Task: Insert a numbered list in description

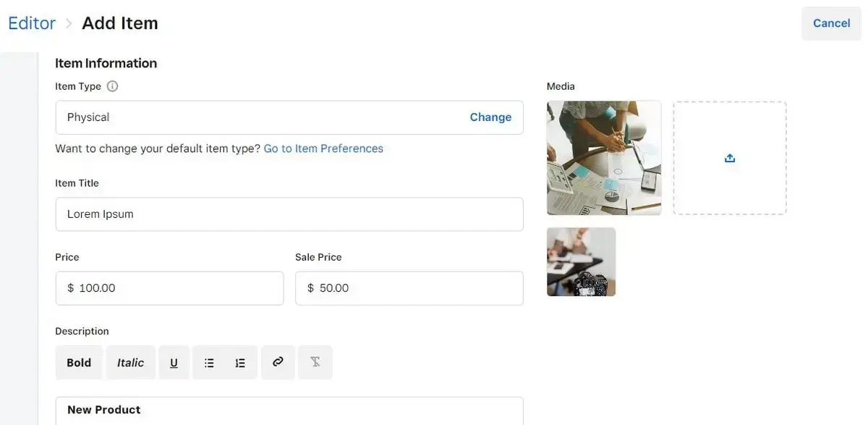Action: click(241, 363)
